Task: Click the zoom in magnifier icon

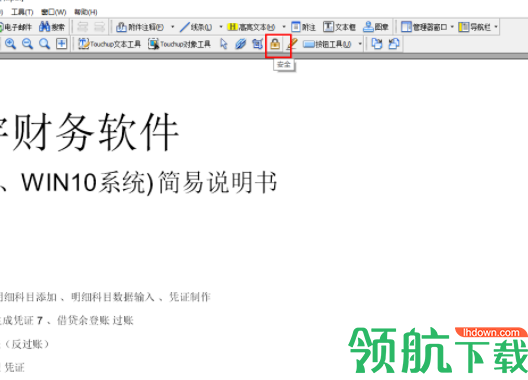Action: point(10,44)
